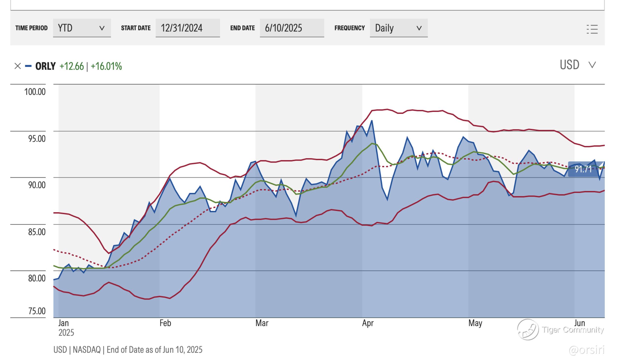Viewport: 617px width, 364px height.
Task: Open the chart list options icon
Action: (x=592, y=29)
